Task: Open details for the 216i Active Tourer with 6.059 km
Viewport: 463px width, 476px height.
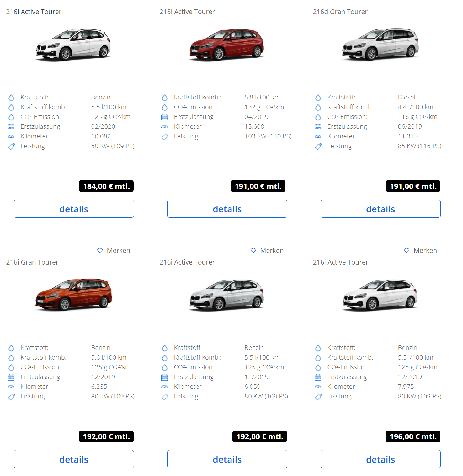Action: pyautogui.click(x=227, y=459)
